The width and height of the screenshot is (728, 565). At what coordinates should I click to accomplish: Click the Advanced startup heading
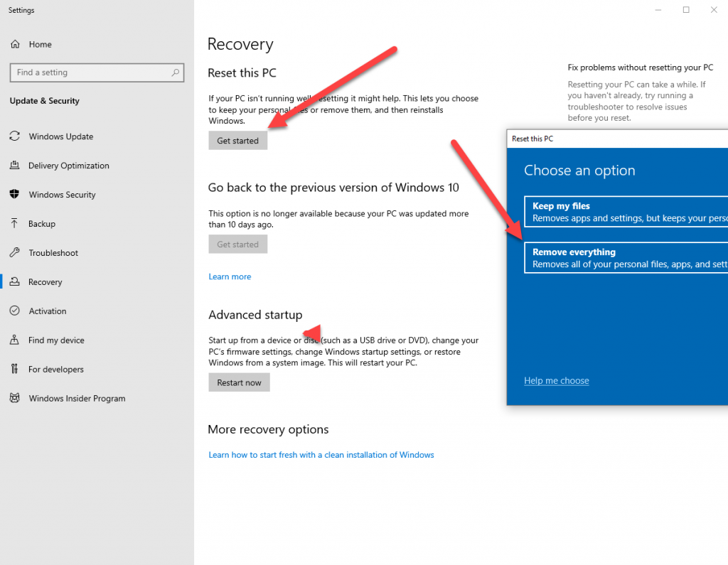click(255, 315)
